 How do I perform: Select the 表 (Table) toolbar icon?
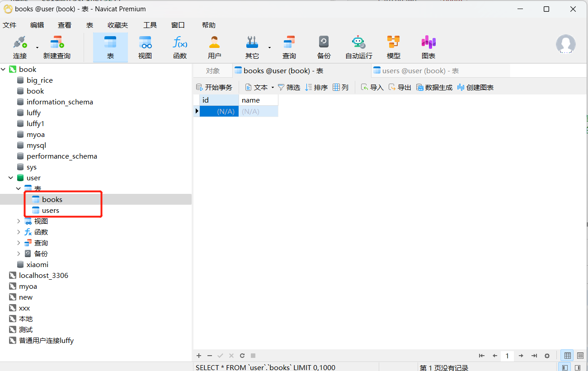click(110, 47)
